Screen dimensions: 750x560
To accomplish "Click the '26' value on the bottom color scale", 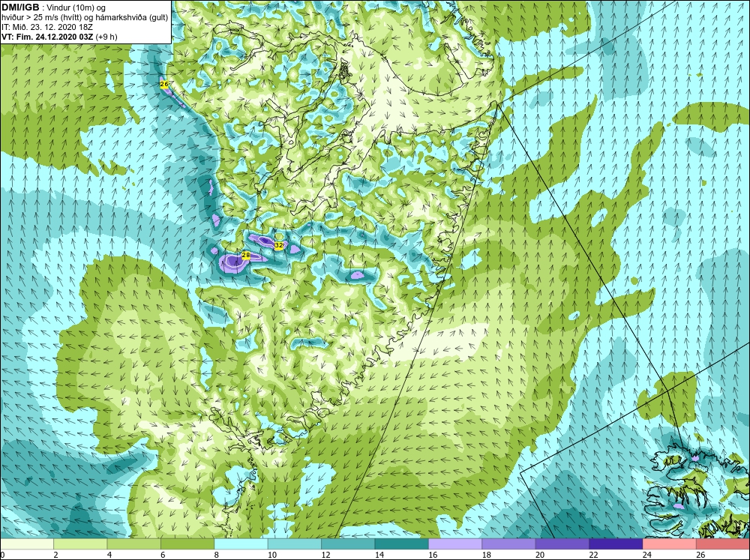I will [700, 555].
